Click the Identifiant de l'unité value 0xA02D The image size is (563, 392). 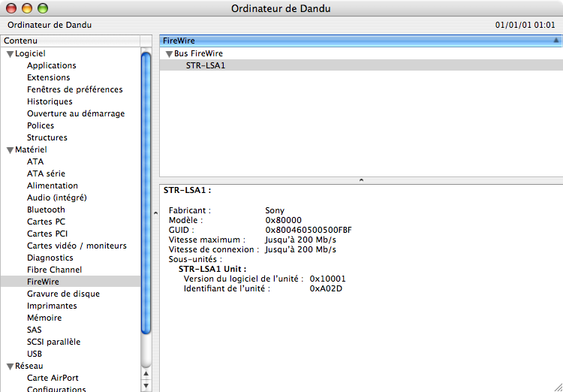[x=326, y=288]
